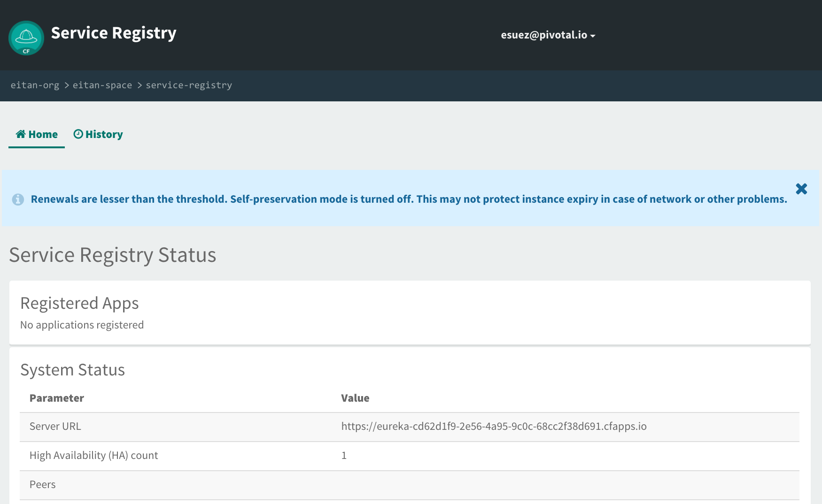Viewport: 822px width, 504px height.
Task: Open eitan-space in the breadcrumb
Action: point(102,85)
